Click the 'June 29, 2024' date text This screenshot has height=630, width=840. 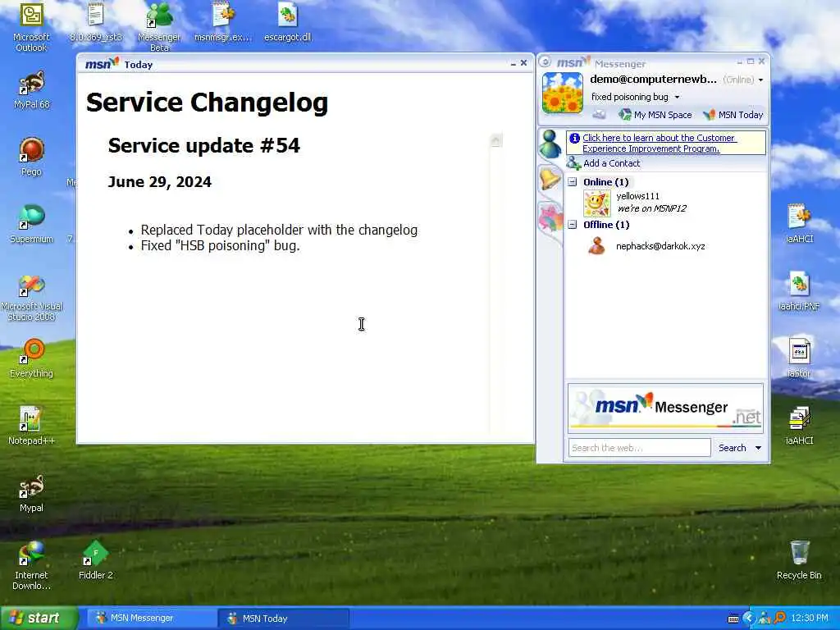[x=160, y=182]
